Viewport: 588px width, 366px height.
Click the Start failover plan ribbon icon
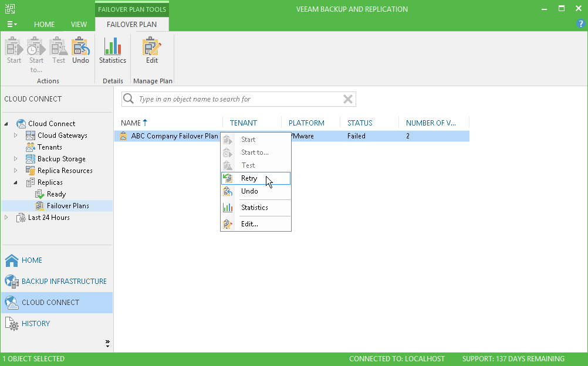[x=14, y=46]
